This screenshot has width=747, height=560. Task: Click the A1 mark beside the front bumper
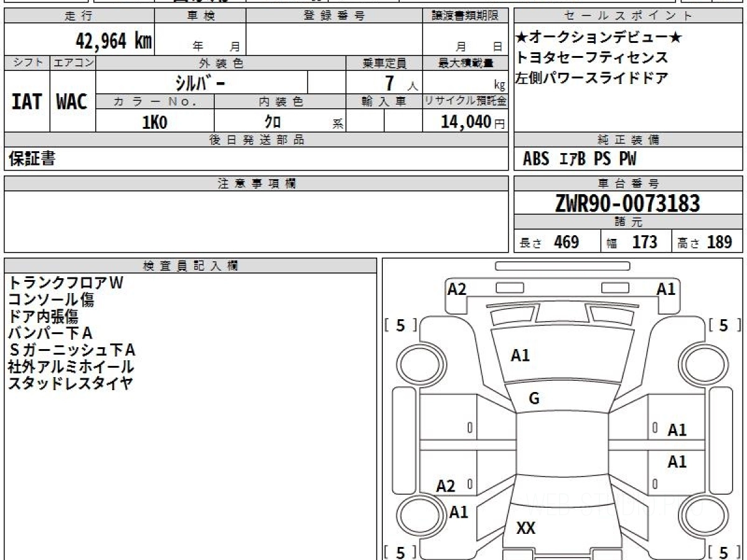point(667,289)
